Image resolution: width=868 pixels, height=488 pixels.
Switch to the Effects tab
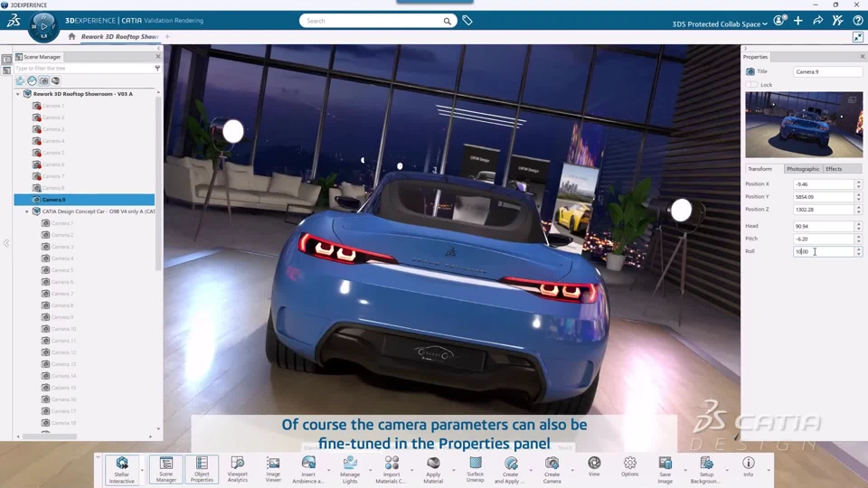point(834,169)
